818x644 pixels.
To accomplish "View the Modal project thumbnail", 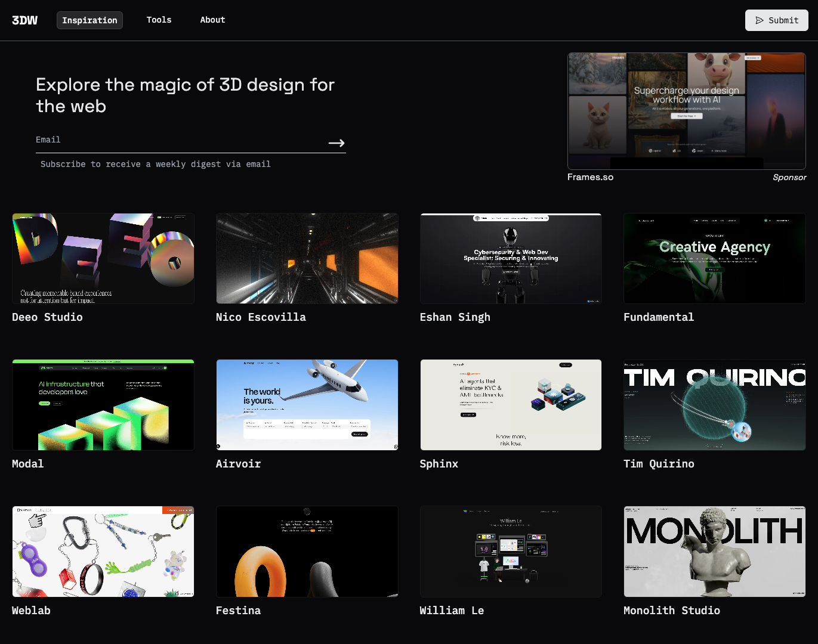I will [x=103, y=404].
